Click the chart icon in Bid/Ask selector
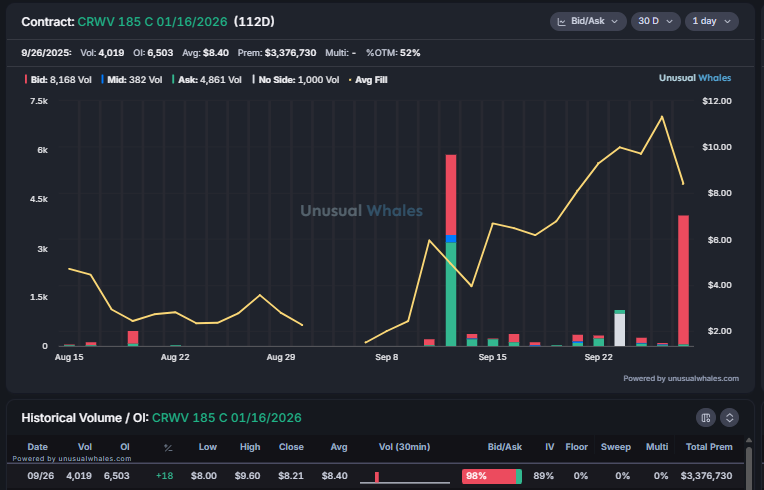The image size is (764, 490). click(x=563, y=21)
